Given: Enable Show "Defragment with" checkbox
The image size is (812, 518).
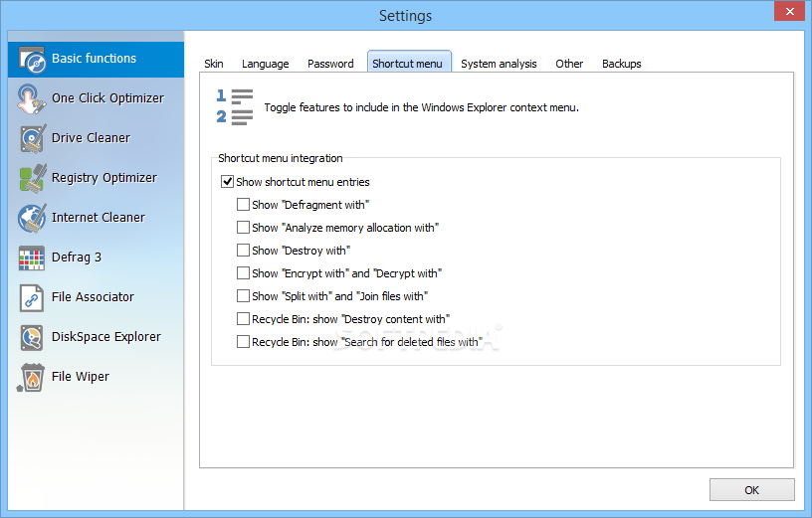Looking at the screenshot, I should [x=243, y=205].
